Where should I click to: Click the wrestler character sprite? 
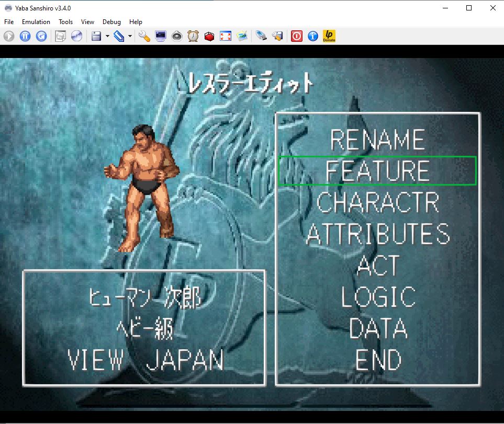point(142,188)
